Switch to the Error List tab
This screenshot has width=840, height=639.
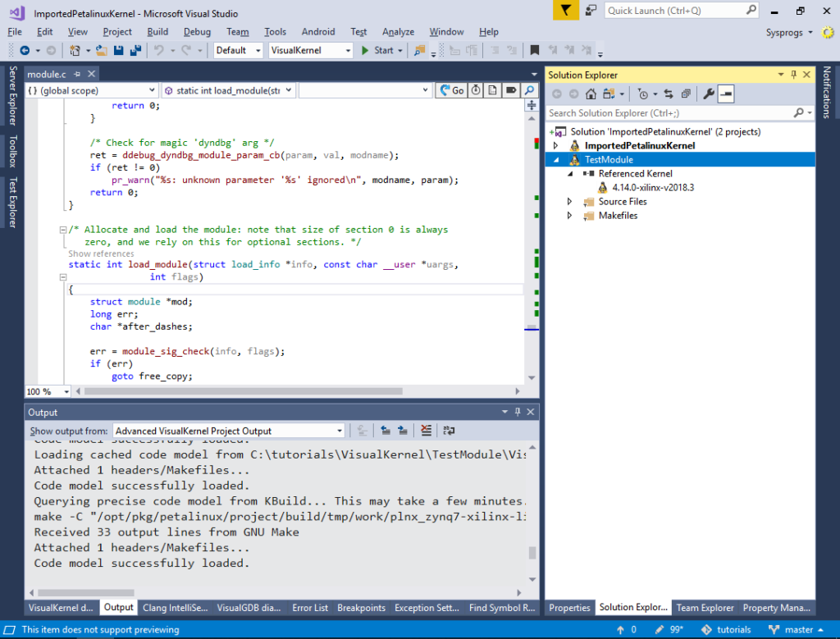tap(310, 608)
